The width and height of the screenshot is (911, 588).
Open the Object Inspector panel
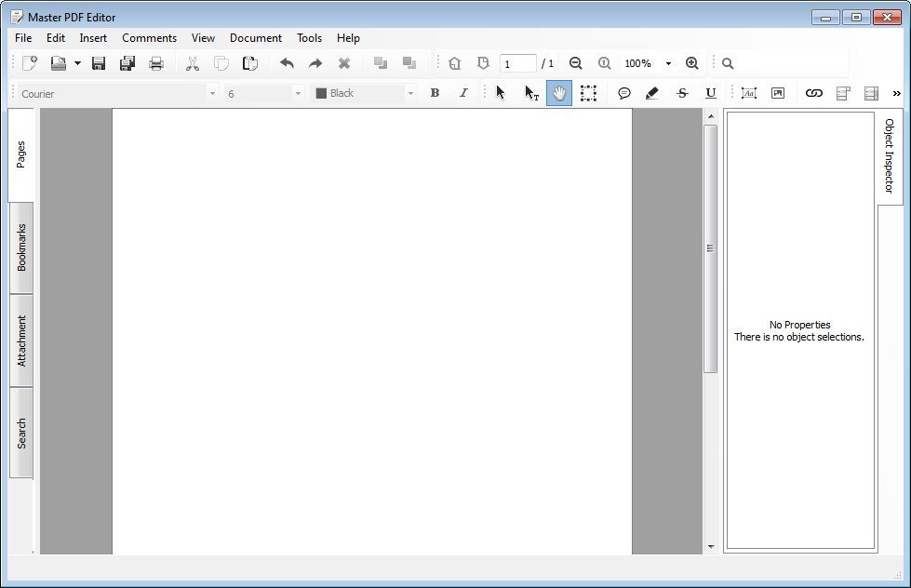coord(890,154)
